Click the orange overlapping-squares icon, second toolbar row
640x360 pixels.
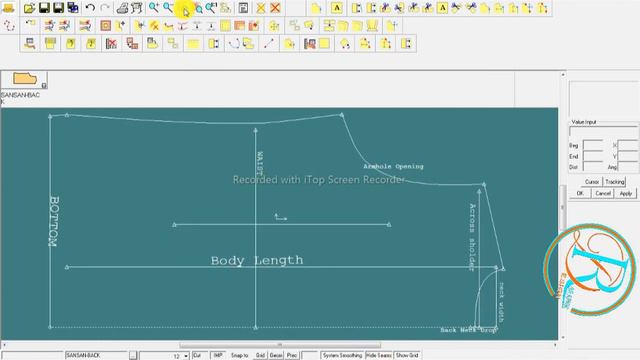tap(239, 26)
